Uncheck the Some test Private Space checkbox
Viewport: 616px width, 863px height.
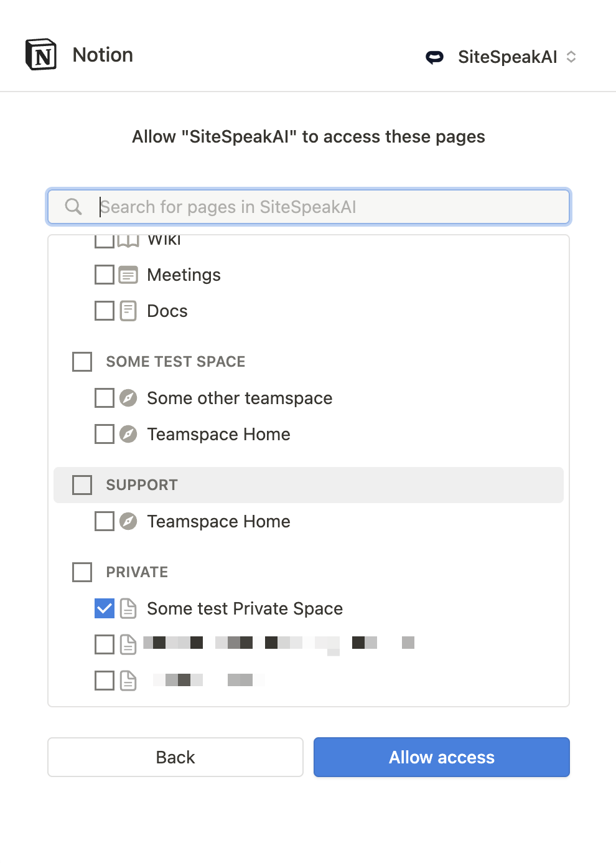click(105, 608)
